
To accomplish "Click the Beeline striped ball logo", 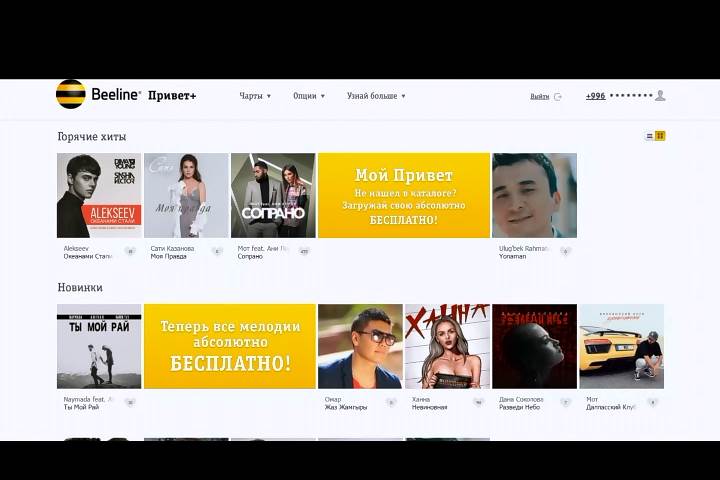I will pyautogui.click(x=71, y=94).
